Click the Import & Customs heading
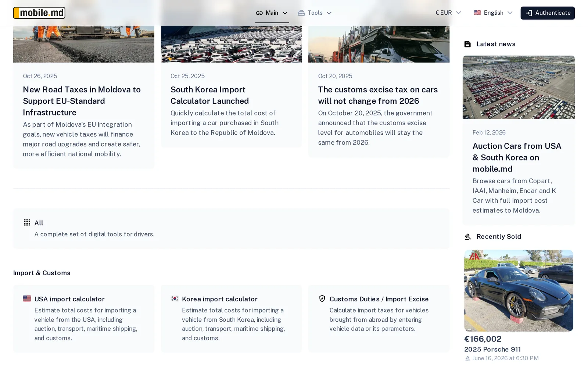Screen dimensions: 588x368 click(42, 273)
